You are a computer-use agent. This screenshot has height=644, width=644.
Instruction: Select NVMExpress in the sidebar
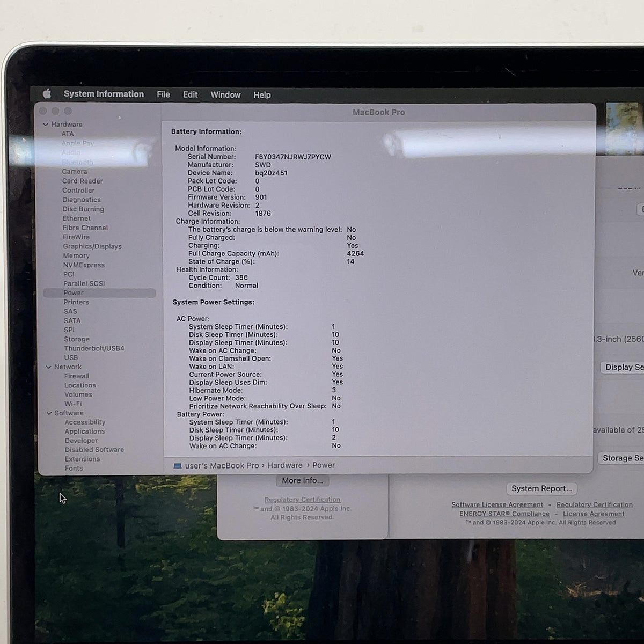click(x=84, y=265)
